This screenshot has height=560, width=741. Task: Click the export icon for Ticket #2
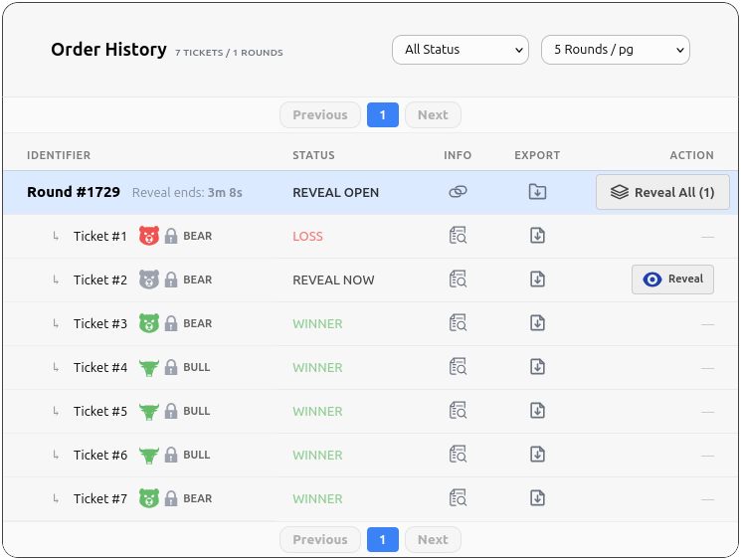point(537,280)
